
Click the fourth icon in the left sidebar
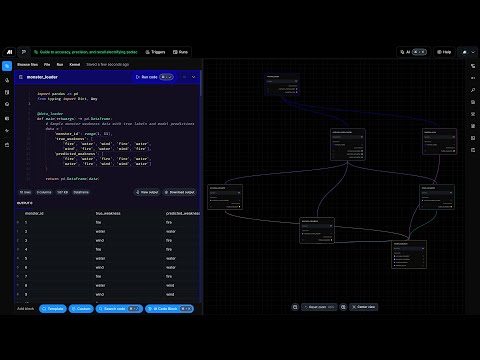[x=7, y=104]
